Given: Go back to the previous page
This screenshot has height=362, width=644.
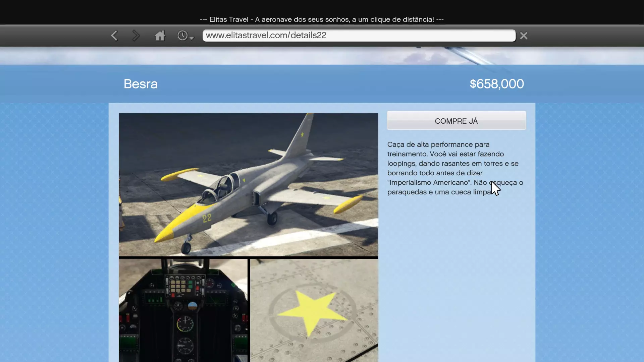Looking at the screenshot, I should tap(114, 36).
